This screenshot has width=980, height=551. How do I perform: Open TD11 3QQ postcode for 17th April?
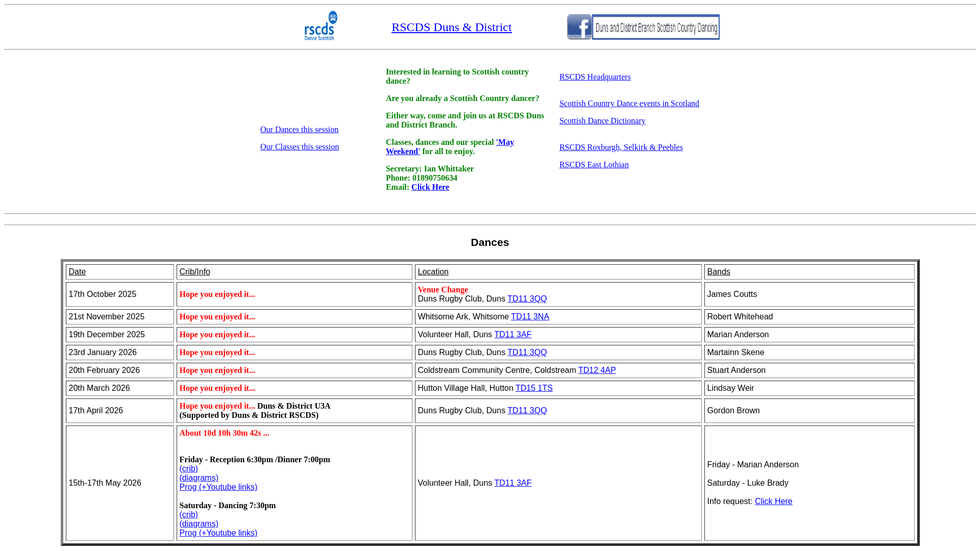click(x=527, y=411)
